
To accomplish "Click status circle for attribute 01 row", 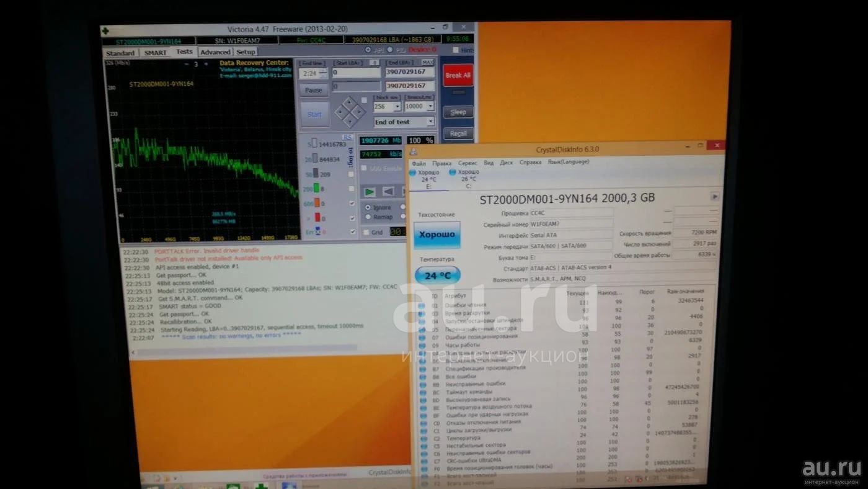I will 422,305.
